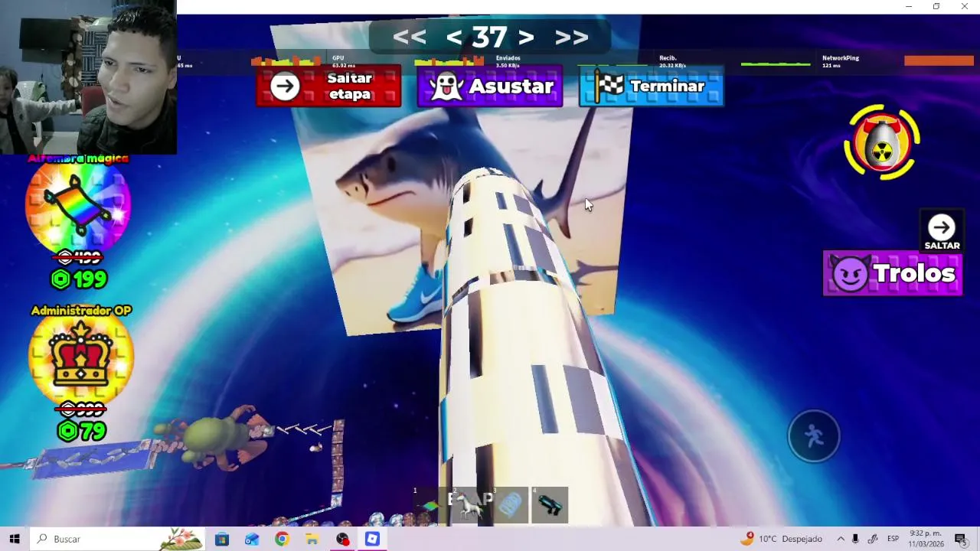980x551 pixels.
Task: Click the Terminar checkered flag button
Action: (x=652, y=86)
